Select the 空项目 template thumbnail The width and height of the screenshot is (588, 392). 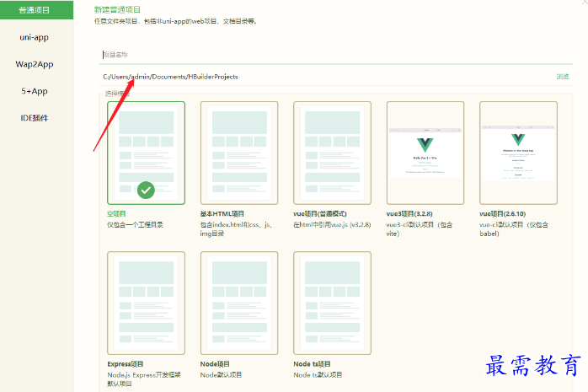pos(146,153)
